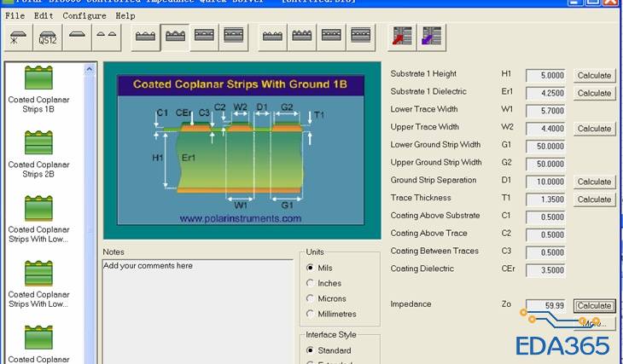Click the purple arrow table icon
Screen dimensions: 623x364
[432, 38]
